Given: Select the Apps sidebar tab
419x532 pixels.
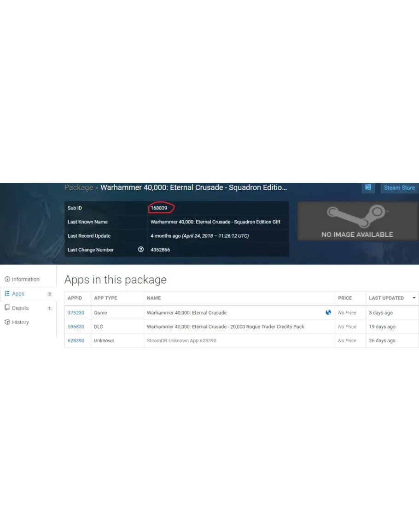Looking at the screenshot, I should (x=18, y=293).
